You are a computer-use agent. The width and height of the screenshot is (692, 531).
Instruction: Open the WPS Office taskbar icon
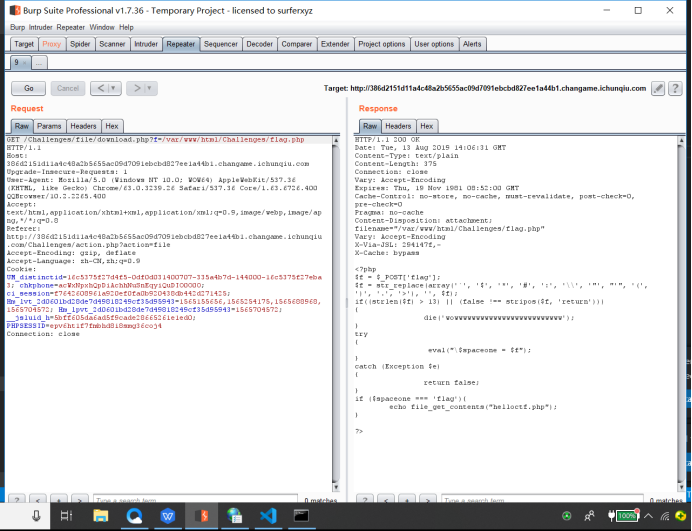[168, 516]
